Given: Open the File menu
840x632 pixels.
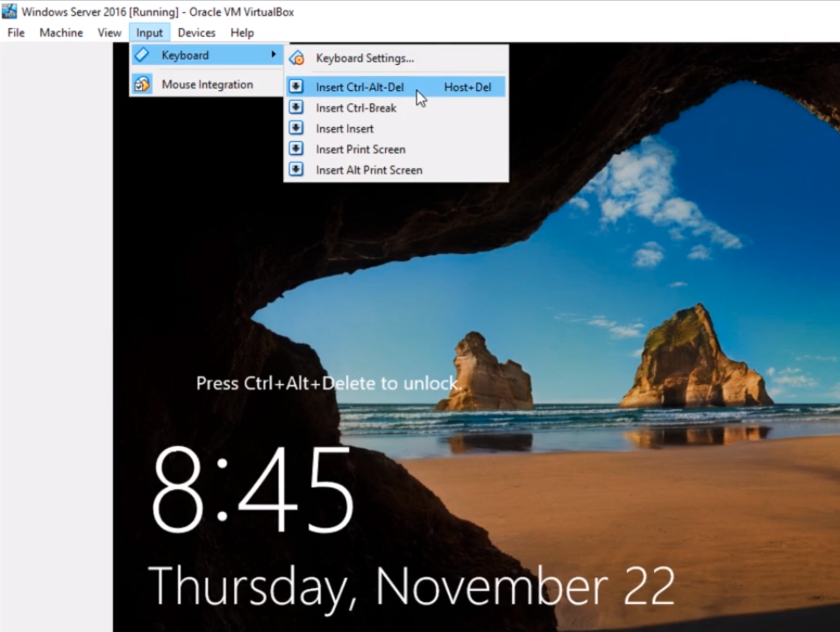Looking at the screenshot, I should click(16, 32).
